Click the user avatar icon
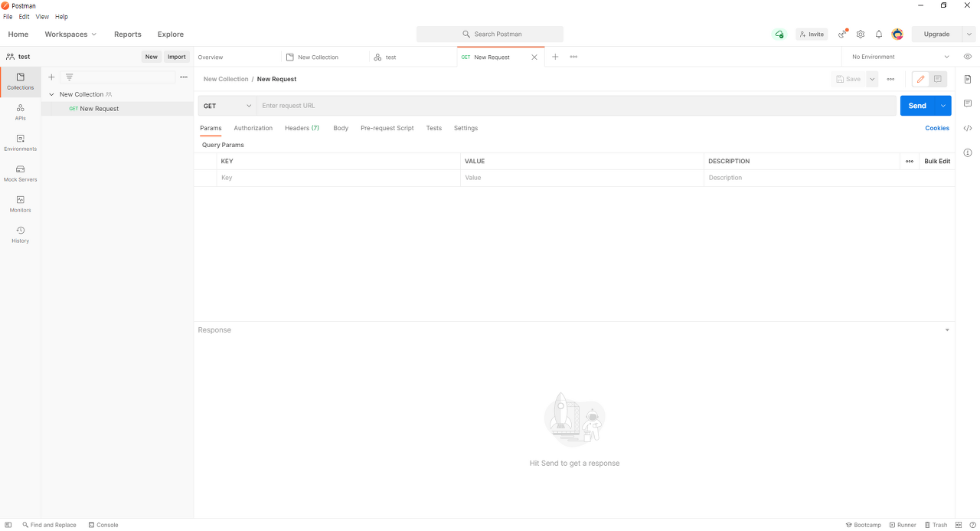 (x=897, y=34)
